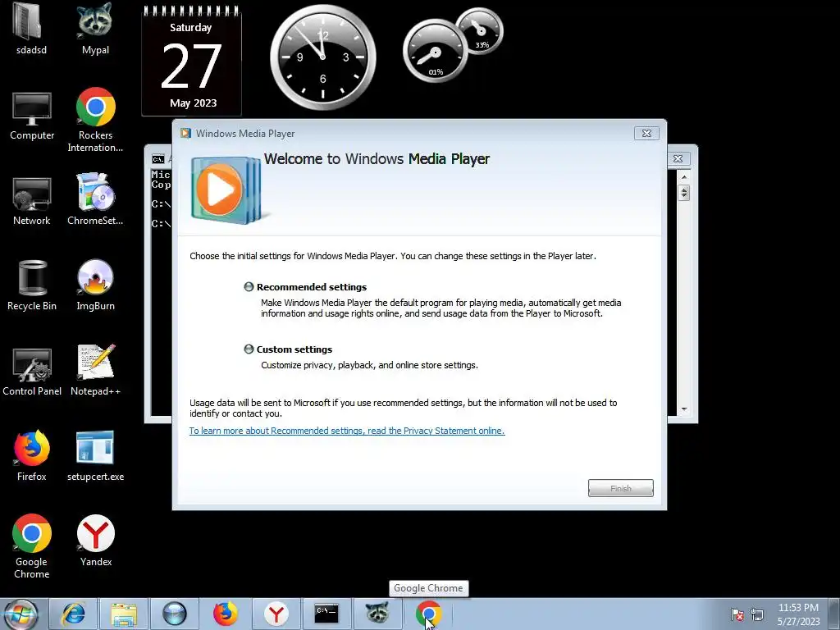
Task: Open the sdadsd folder on the desktop
Action: (x=31, y=30)
